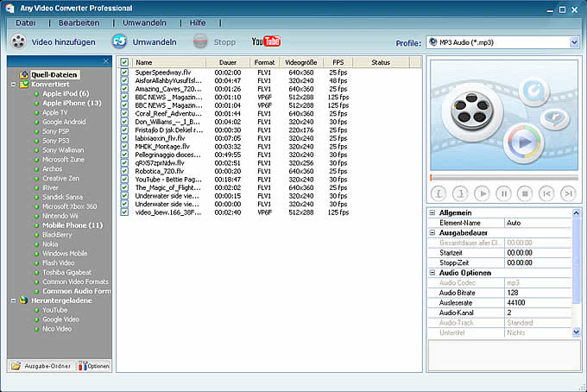Click properties panel scroll down arrow
The width and height of the screenshot is (587, 392).
coord(576,332)
